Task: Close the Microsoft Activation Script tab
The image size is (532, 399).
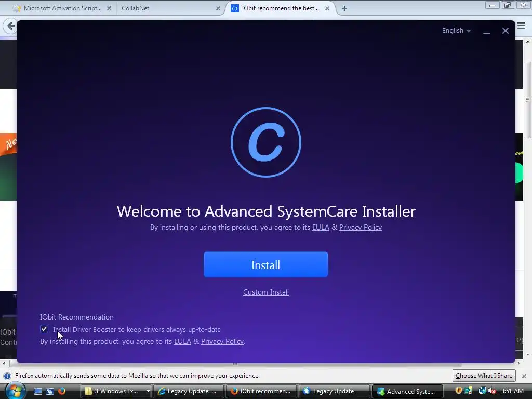Action: pyautogui.click(x=109, y=8)
